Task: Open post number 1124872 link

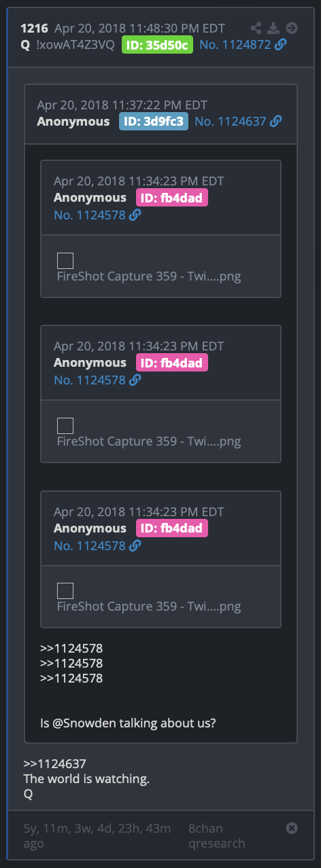Action: coord(234,45)
